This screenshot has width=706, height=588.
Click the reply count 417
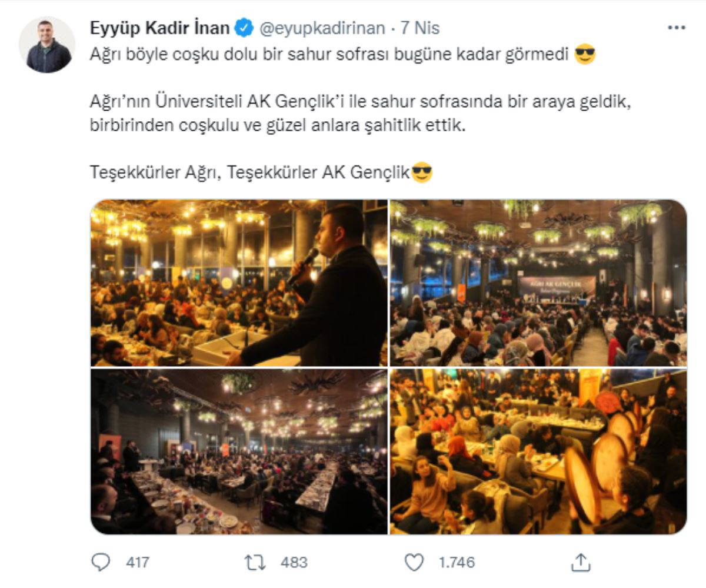click(x=137, y=563)
